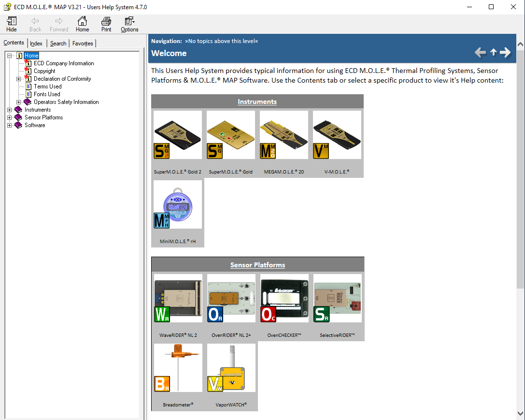525x420 pixels.
Task: Open V-M.O.L.E. product image
Action: click(x=337, y=135)
